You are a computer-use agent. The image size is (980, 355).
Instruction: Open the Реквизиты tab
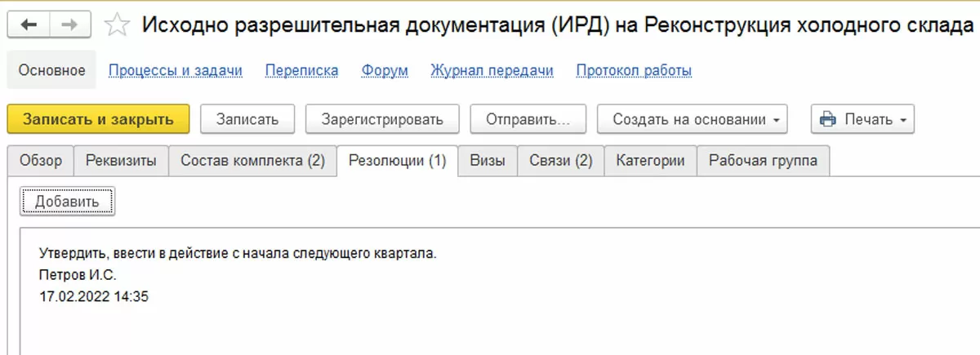121,161
